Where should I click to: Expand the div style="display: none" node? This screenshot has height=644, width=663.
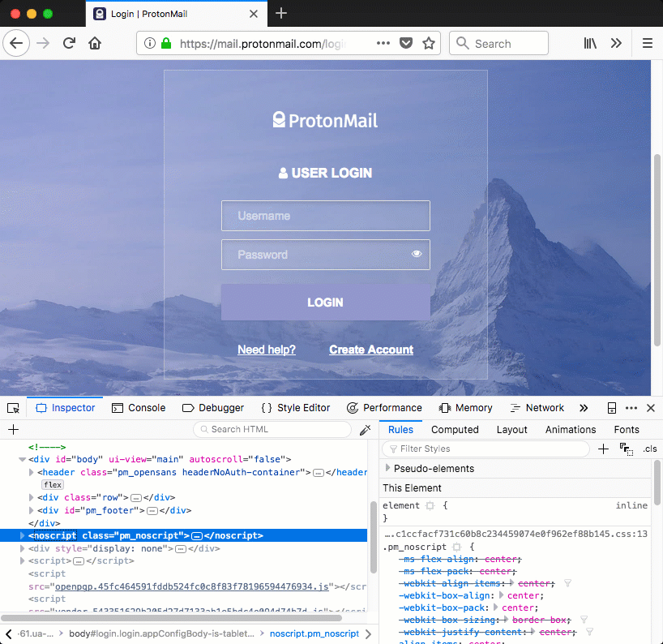tap(22, 548)
